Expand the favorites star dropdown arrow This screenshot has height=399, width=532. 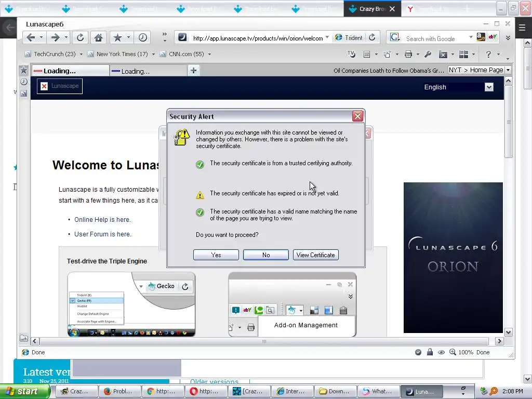[x=129, y=37]
